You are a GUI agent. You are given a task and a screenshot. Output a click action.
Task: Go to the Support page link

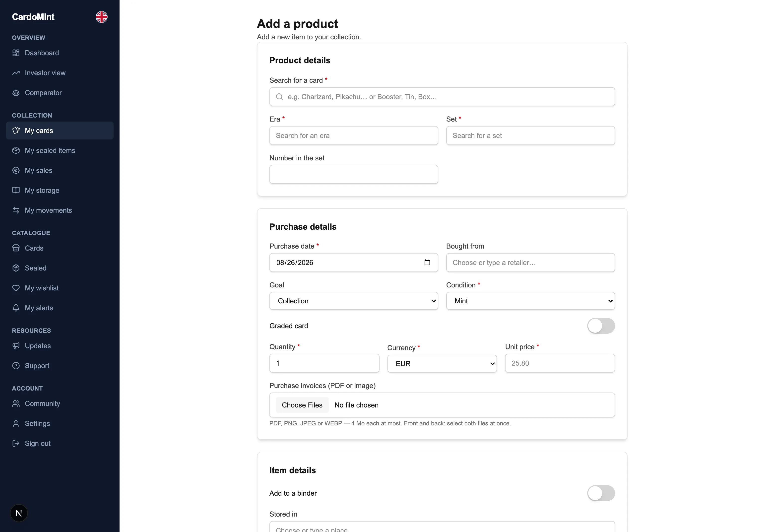pos(60,366)
